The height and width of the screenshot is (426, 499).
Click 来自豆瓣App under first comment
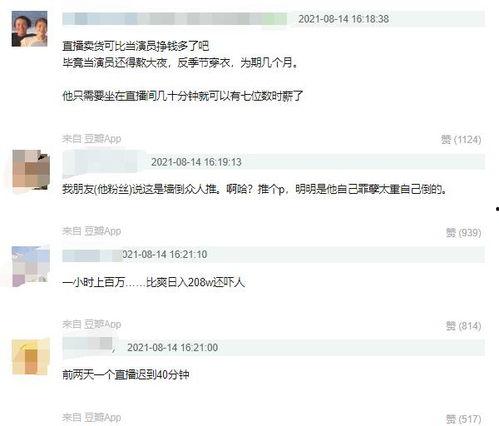pyautogui.click(x=91, y=139)
